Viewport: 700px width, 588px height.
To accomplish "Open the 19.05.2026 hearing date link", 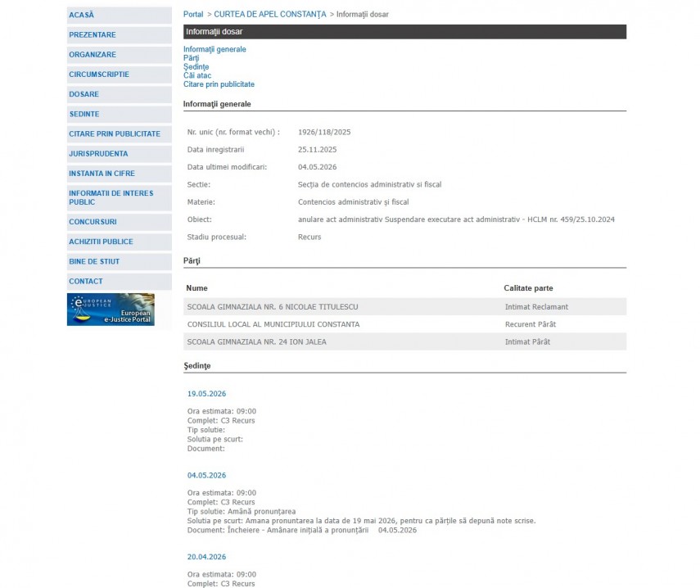I will (x=206, y=394).
